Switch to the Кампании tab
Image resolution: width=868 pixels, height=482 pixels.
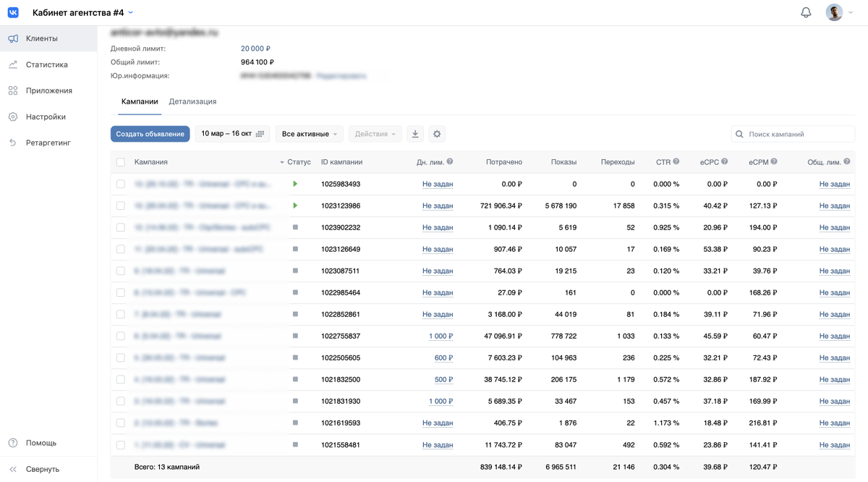[140, 101]
